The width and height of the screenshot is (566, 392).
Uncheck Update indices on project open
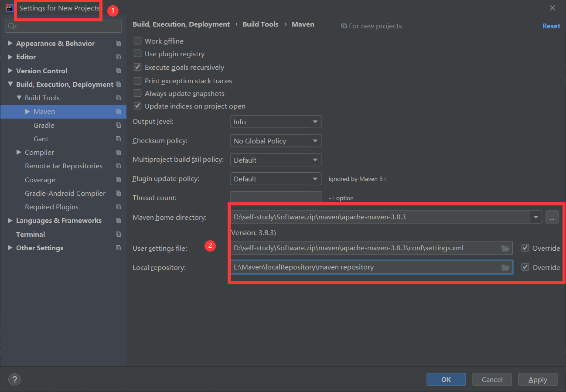(137, 106)
